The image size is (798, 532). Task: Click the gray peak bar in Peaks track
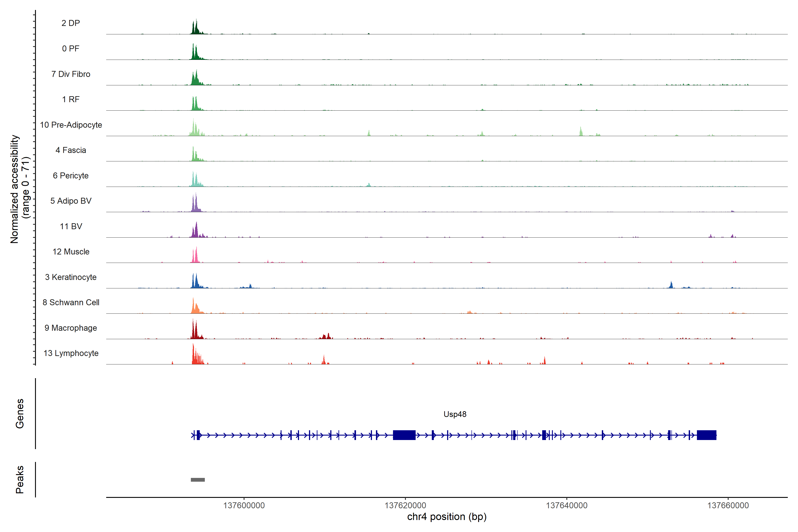coord(198,479)
